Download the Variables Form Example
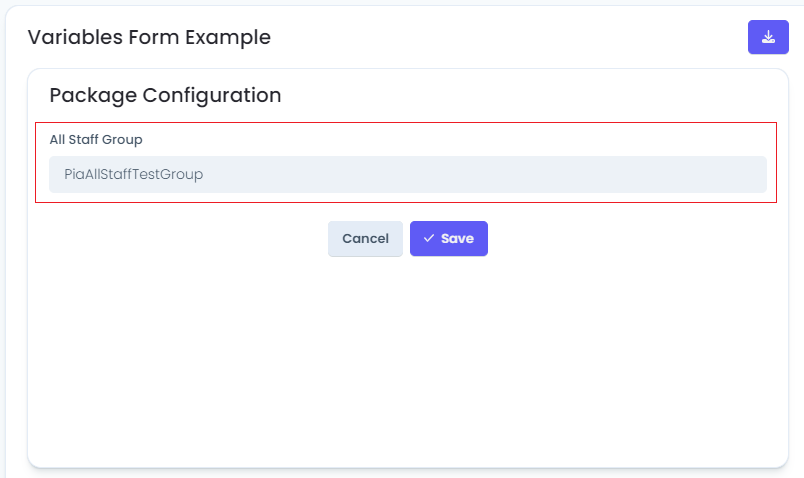This screenshot has width=804, height=478. [768, 37]
